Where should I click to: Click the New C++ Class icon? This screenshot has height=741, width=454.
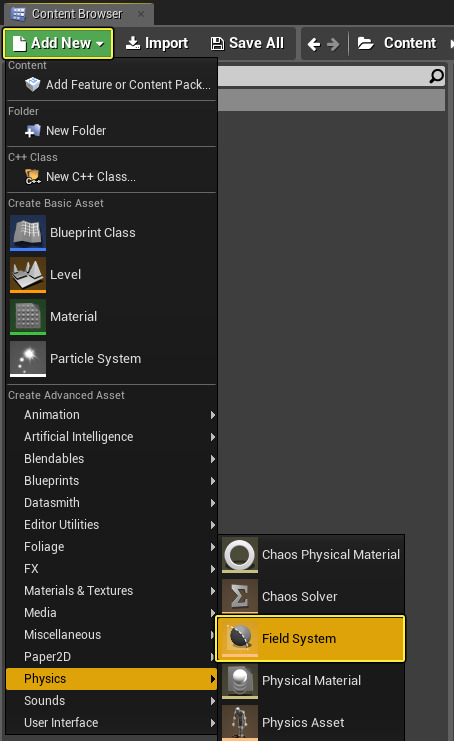[33, 177]
